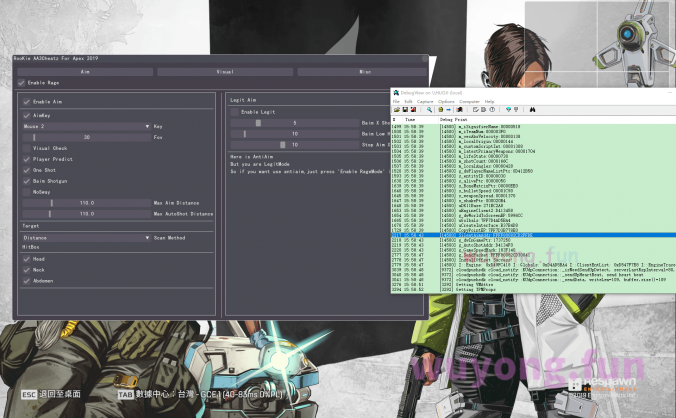Screen dimensions: 676x418
Task: Click the blue pass-through arrow icon
Action: coord(448,110)
